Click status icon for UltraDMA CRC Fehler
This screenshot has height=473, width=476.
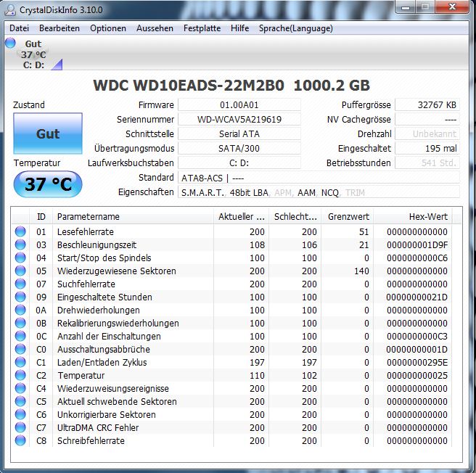click(x=20, y=427)
